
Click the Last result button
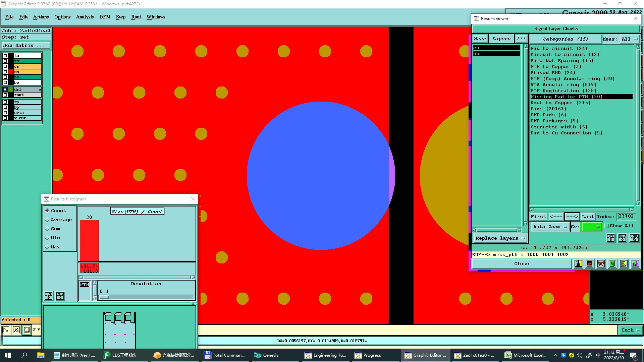tap(588, 217)
